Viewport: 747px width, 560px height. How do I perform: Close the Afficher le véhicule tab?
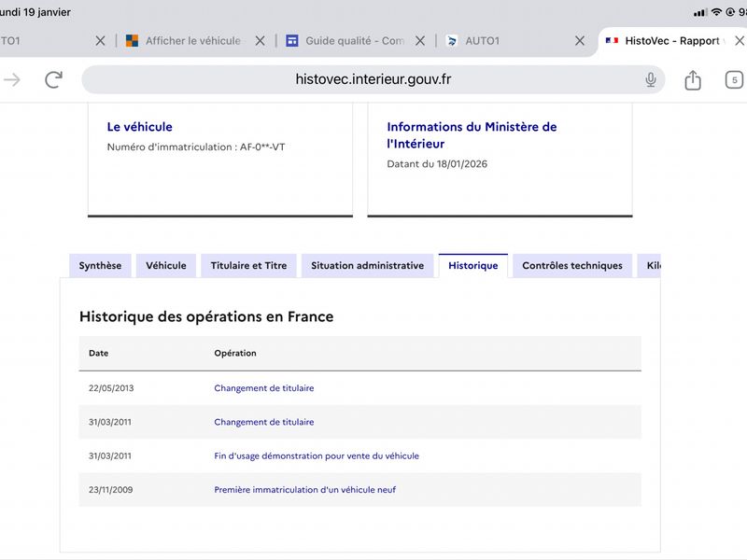(x=260, y=41)
